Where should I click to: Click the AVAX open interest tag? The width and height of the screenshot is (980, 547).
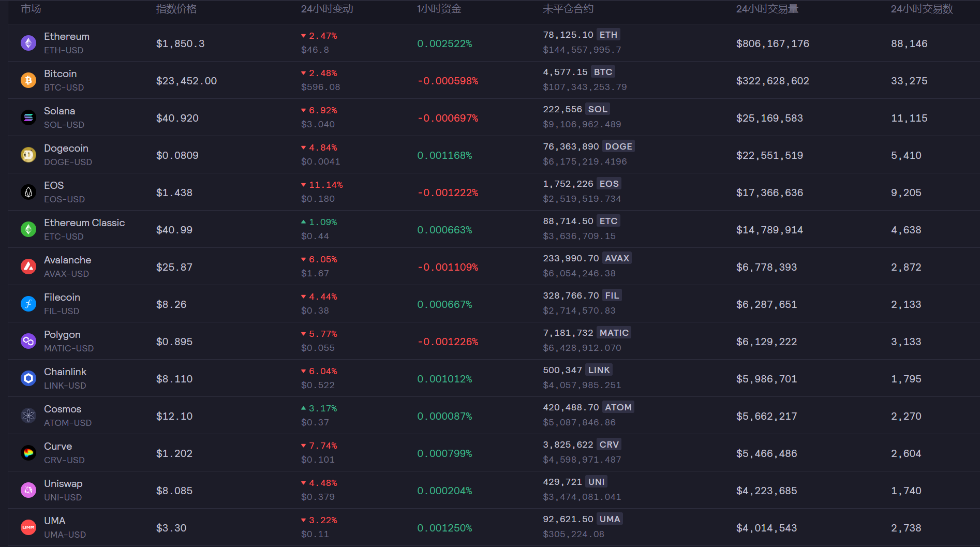pyautogui.click(x=617, y=258)
